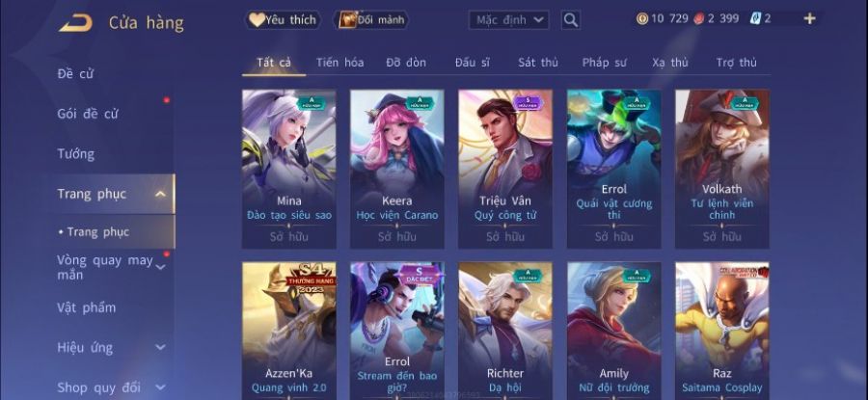Viewport: 868px width, 400px height.
Task: Click the gold coin currency icon
Action: [x=642, y=19]
